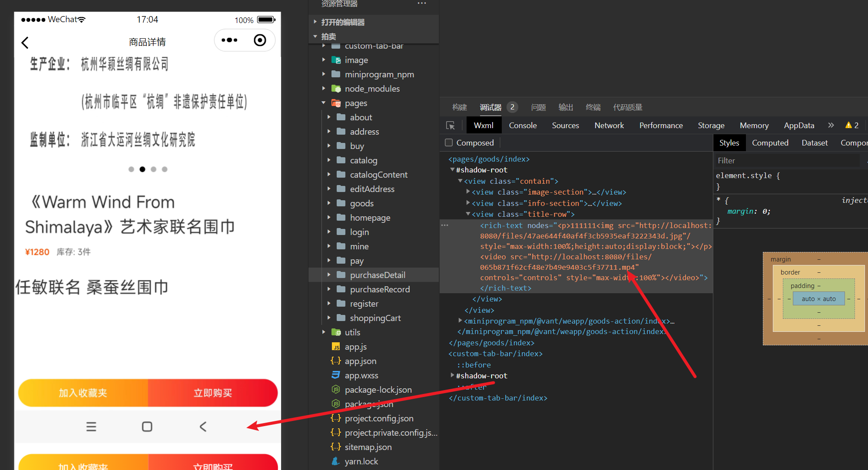Open explorer panel more options ellipsis

click(x=421, y=3)
